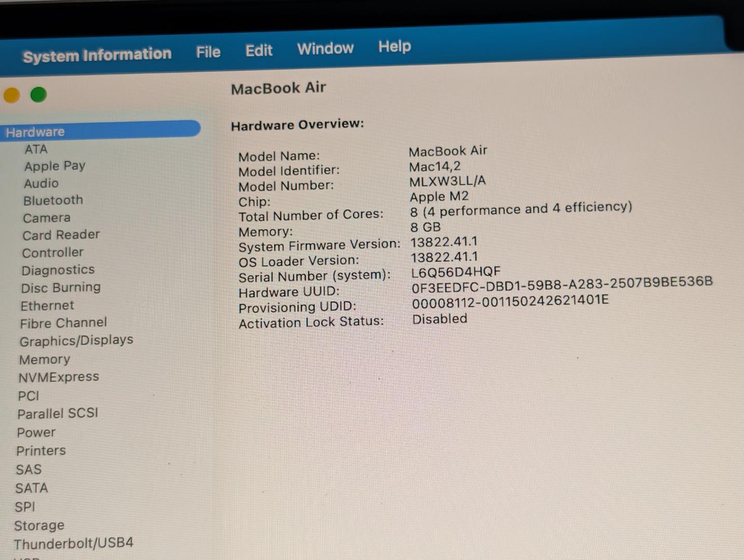Click the Hardware UUID value text
This screenshot has width=744, height=560.
tap(561, 285)
